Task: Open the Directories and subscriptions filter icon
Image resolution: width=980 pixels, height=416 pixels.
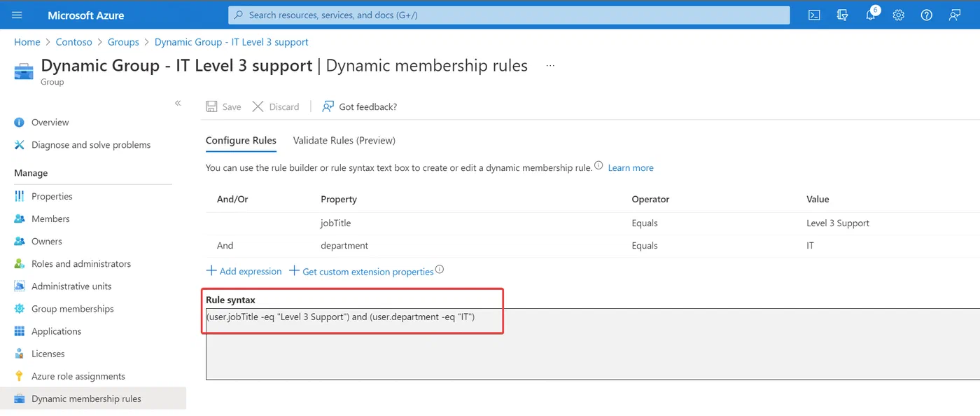Action: pos(842,15)
